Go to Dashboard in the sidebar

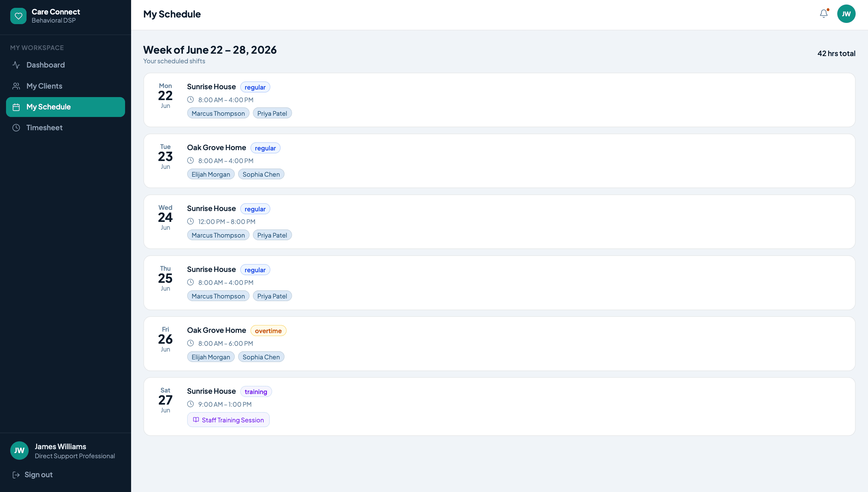point(65,65)
